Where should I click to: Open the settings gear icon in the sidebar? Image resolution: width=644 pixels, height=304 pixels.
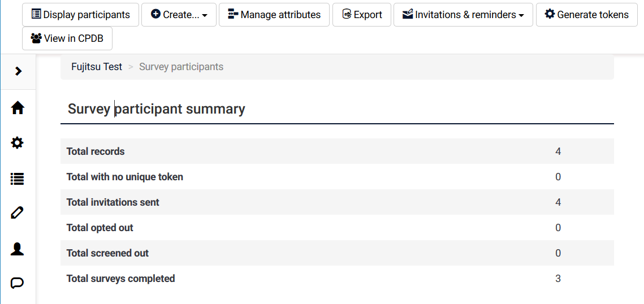[18, 143]
